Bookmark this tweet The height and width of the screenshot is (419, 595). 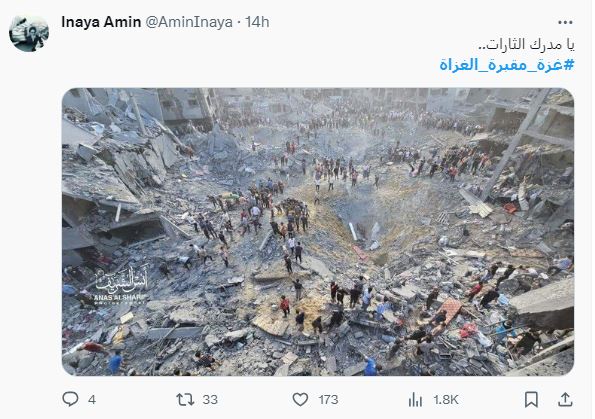point(531,399)
